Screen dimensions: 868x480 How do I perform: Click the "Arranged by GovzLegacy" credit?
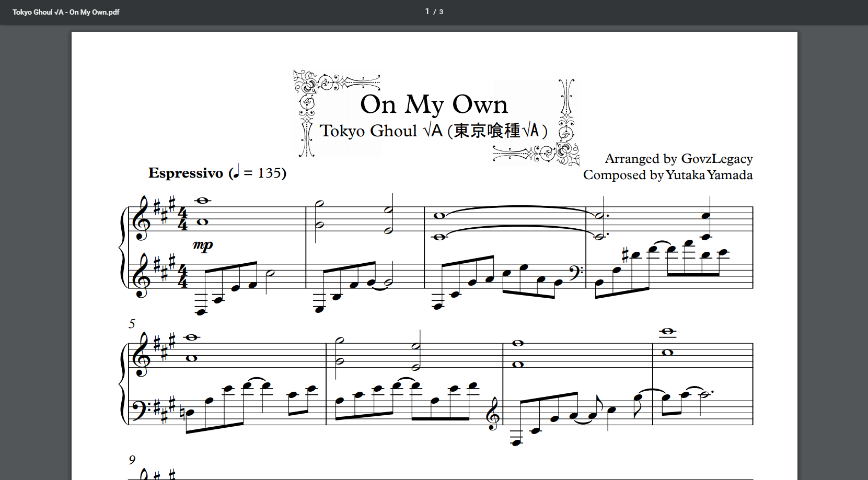coord(678,158)
